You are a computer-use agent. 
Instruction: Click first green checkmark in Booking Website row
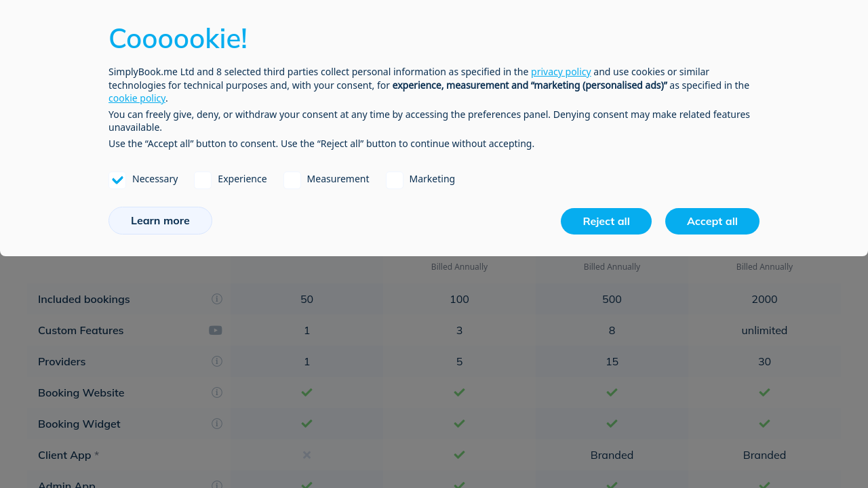pyautogui.click(x=307, y=392)
